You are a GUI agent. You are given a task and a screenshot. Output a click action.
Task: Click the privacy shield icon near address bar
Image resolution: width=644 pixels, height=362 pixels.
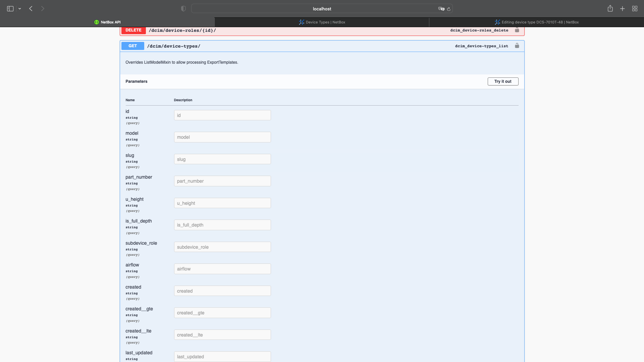tap(183, 8)
